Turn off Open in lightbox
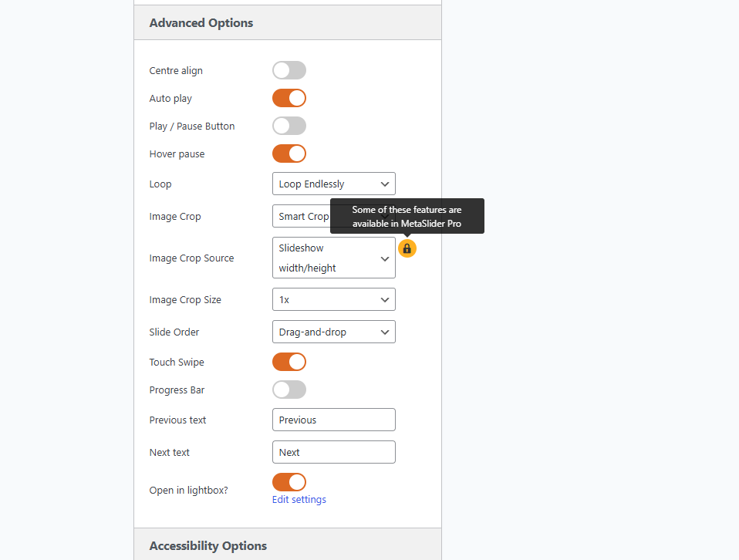The image size is (739, 560). 289,482
